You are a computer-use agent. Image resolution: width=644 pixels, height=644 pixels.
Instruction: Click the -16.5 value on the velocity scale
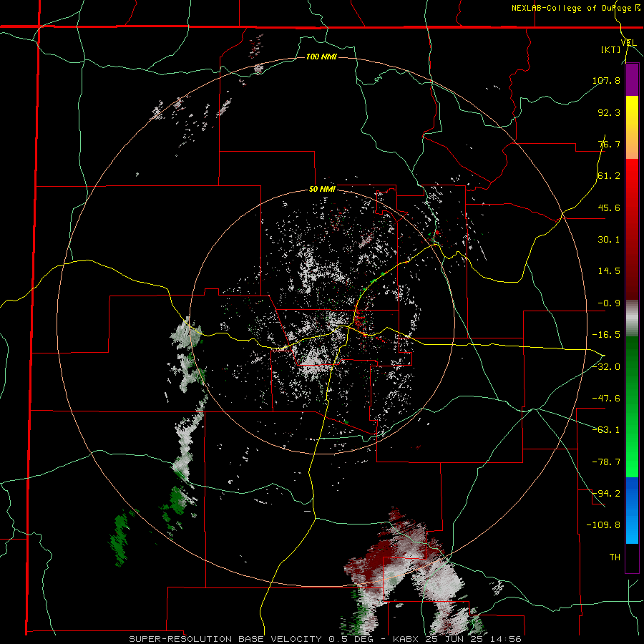(606, 335)
